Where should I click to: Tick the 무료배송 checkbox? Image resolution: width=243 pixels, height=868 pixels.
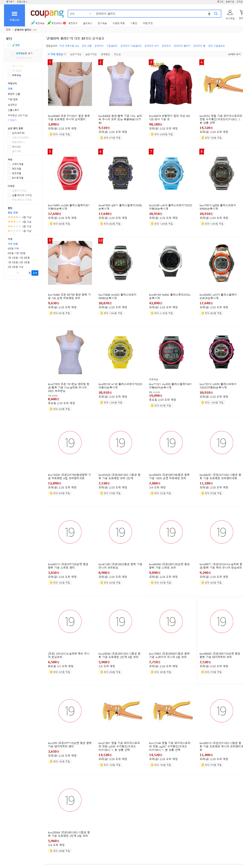9,75
